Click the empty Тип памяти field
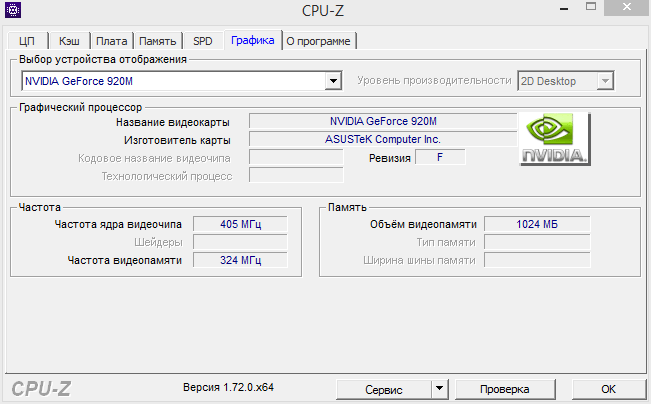 tap(537, 242)
